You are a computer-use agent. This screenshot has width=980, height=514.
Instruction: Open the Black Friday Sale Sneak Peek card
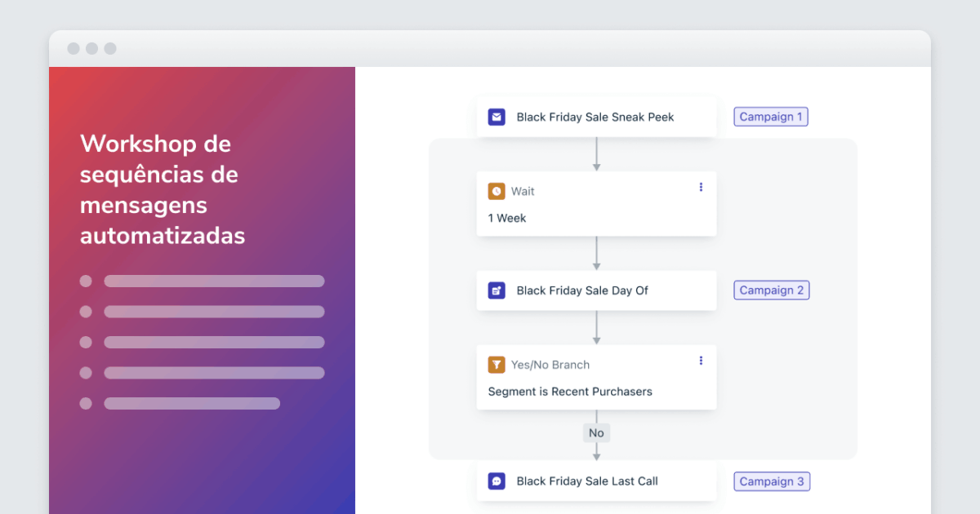click(x=595, y=117)
